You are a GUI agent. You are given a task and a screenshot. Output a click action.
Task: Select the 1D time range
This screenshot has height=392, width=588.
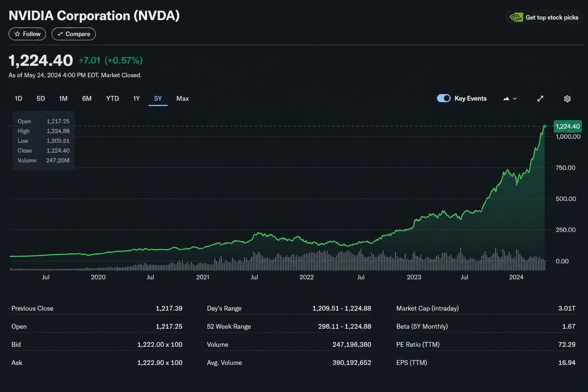tap(18, 98)
